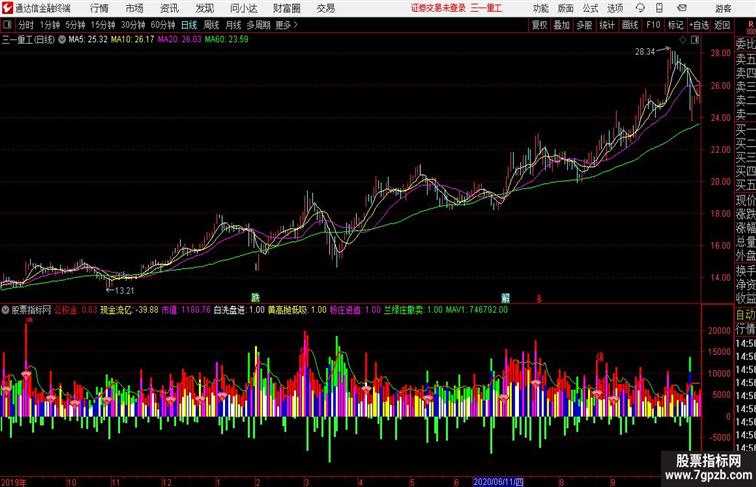The image size is (756, 487).
Task: Switch to the 30分钟 period tab
Action: [133, 25]
